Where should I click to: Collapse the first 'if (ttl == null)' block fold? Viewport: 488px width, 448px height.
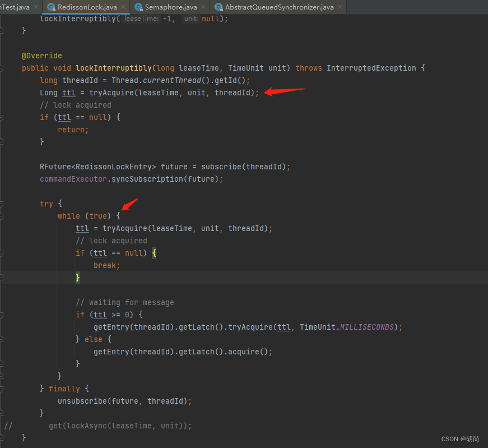coord(2,117)
